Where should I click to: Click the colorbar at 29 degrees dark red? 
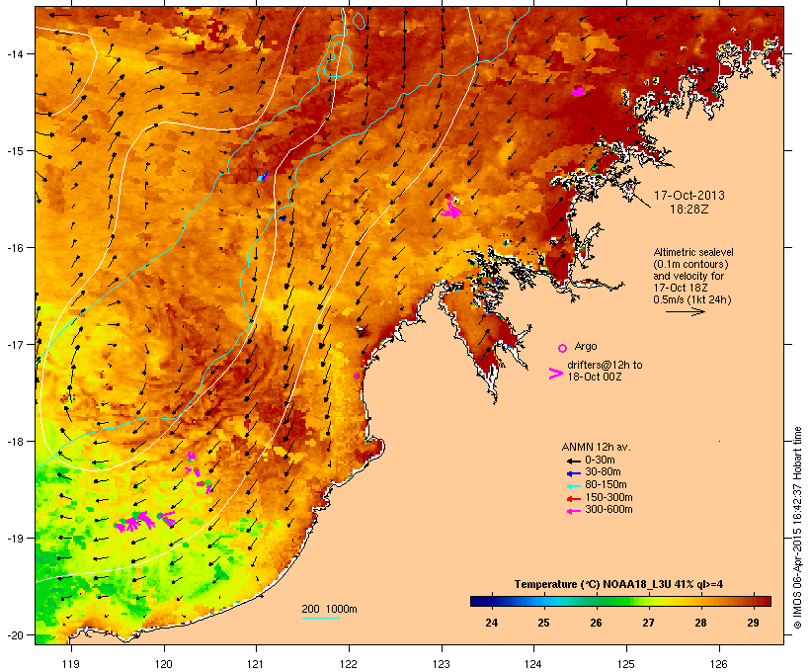[x=753, y=601]
